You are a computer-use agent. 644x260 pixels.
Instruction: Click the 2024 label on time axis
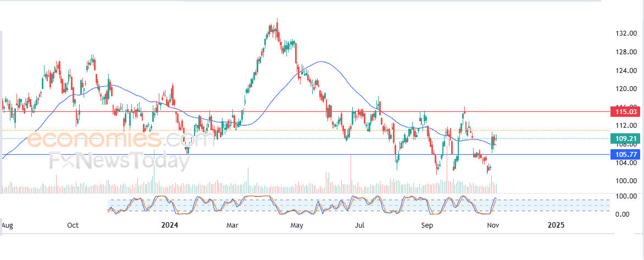click(x=170, y=225)
